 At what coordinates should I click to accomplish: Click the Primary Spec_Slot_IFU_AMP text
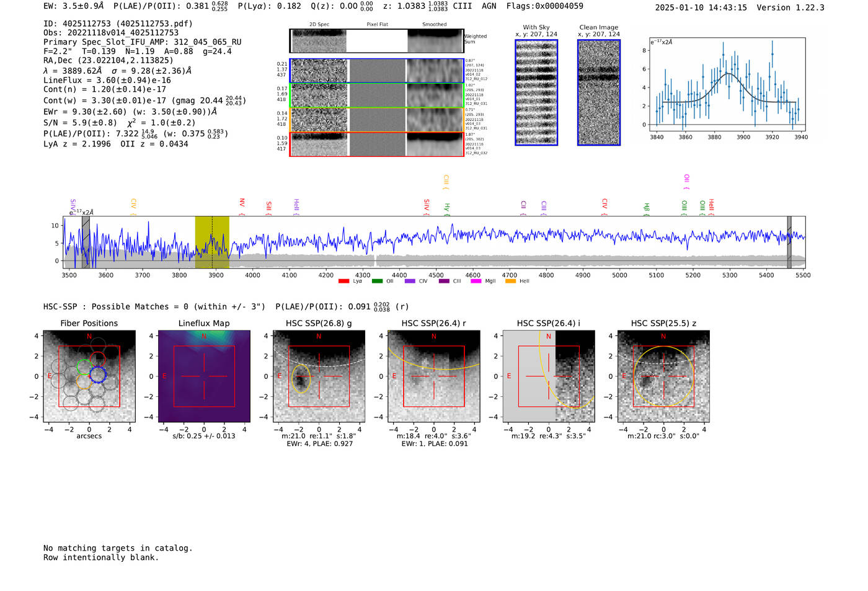143,42
